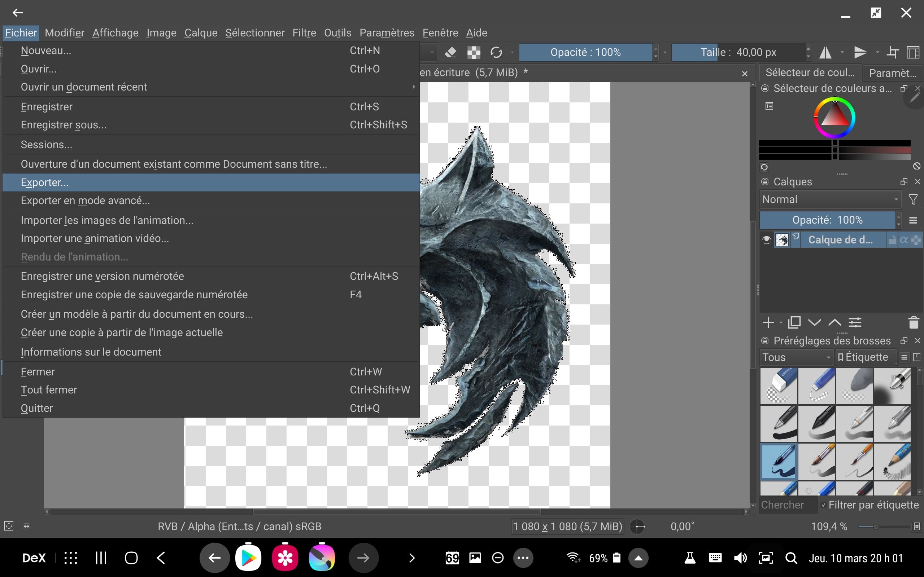The image size is (924, 577).
Task: Open layer properties with the sliders icon
Action: point(855,322)
